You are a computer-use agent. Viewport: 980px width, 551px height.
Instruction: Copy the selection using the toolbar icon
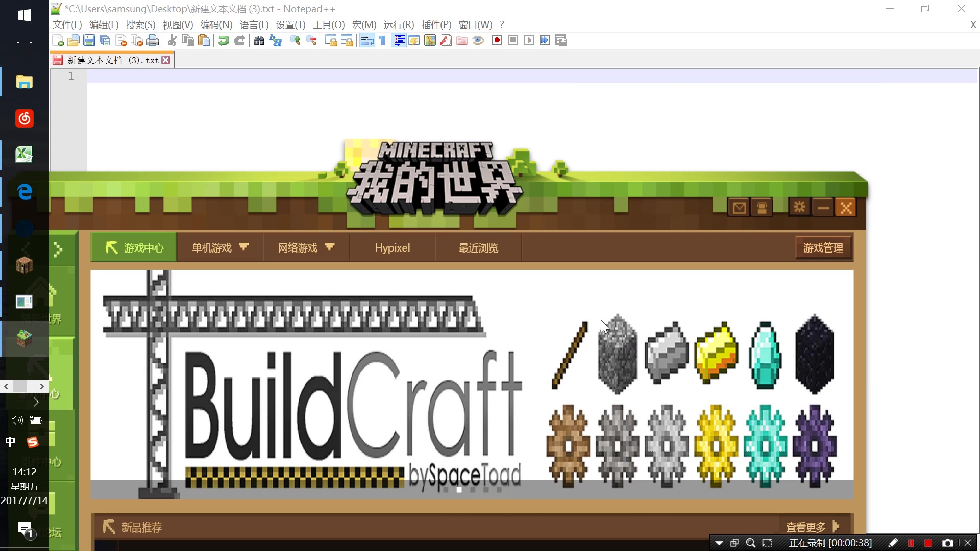coord(188,40)
